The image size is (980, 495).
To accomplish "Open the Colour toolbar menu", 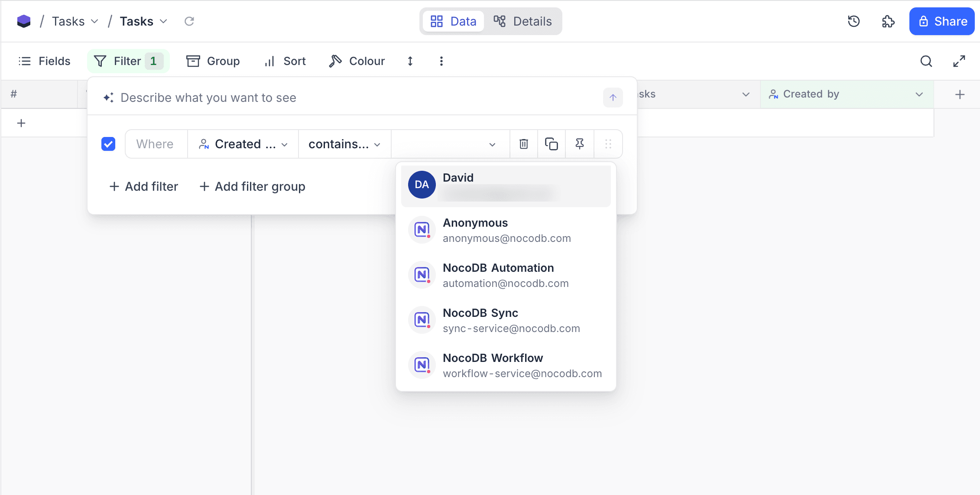I will (357, 61).
